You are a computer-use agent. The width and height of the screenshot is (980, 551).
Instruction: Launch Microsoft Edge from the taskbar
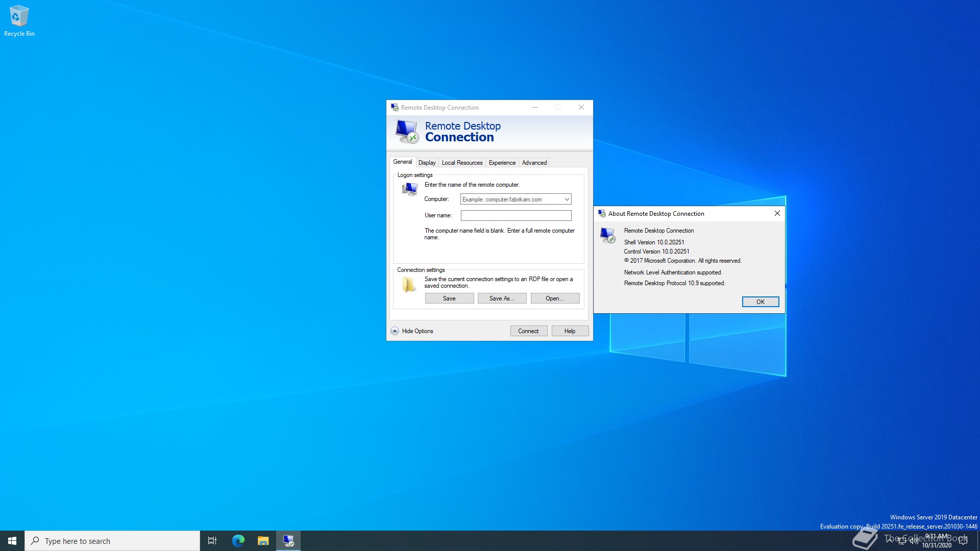pyautogui.click(x=238, y=541)
